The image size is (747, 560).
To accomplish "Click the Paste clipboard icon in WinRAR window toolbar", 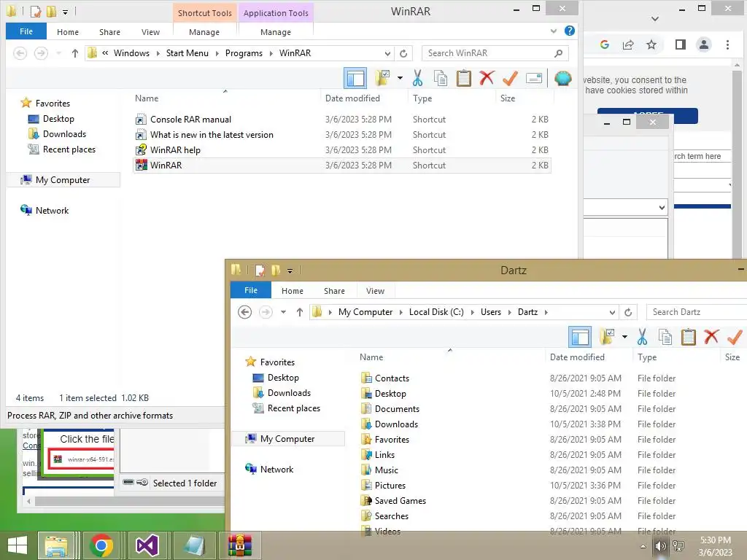I will (463, 78).
